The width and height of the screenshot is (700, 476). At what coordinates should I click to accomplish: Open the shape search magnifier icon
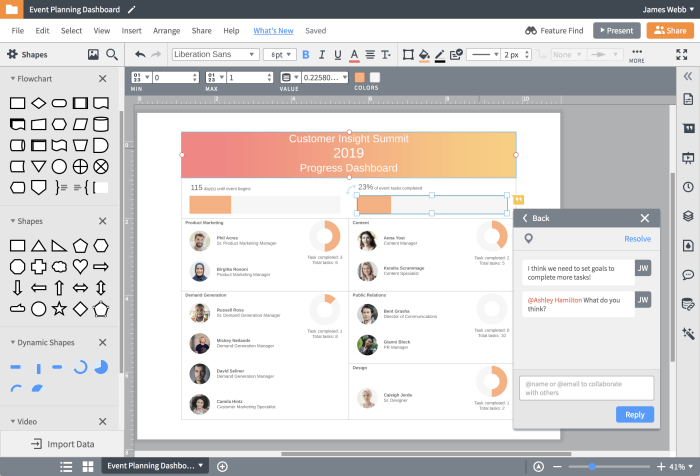pos(112,54)
